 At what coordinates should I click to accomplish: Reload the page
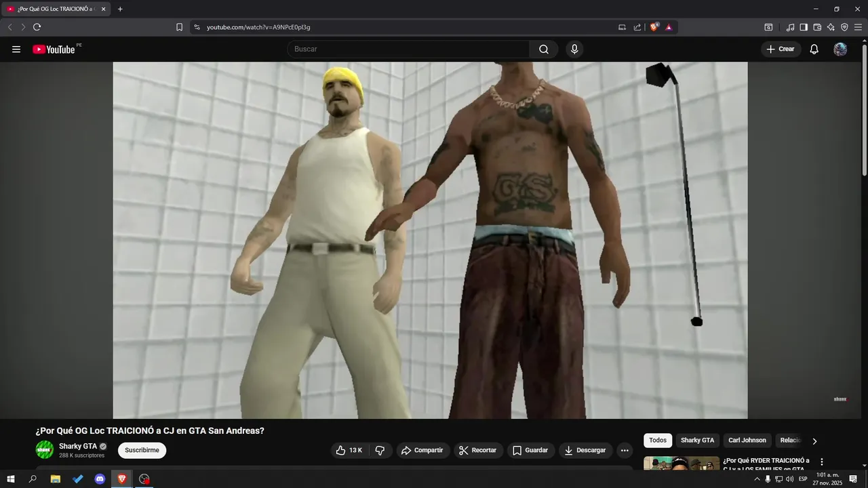[x=37, y=27]
